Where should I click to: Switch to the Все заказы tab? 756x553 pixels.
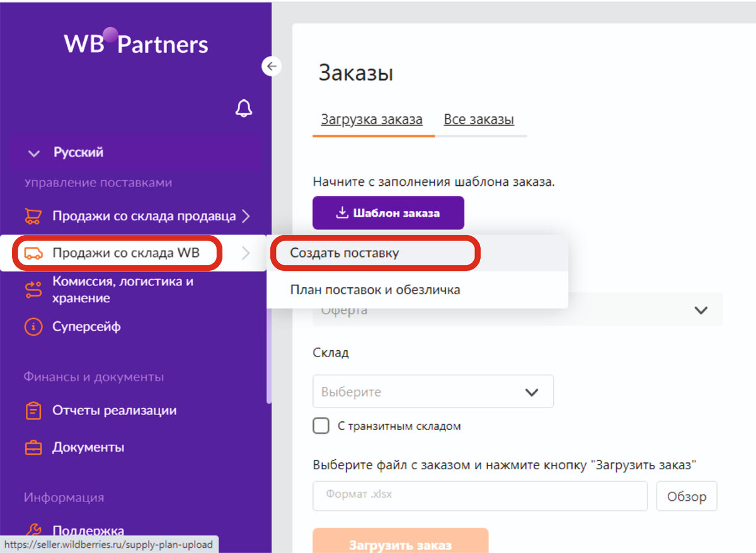click(x=479, y=120)
